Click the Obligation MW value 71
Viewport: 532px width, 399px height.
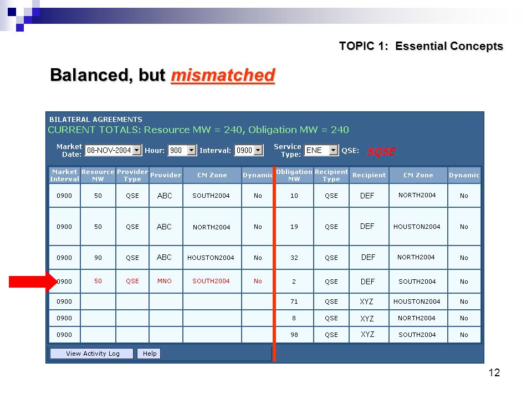pyautogui.click(x=294, y=301)
